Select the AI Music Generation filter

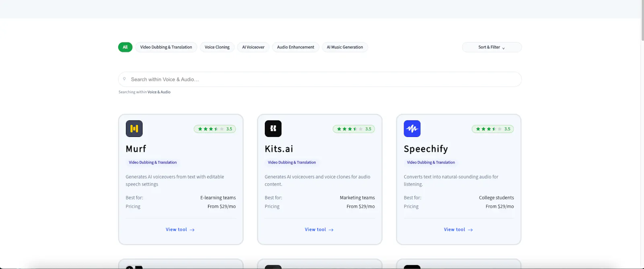(x=345, y=47)
